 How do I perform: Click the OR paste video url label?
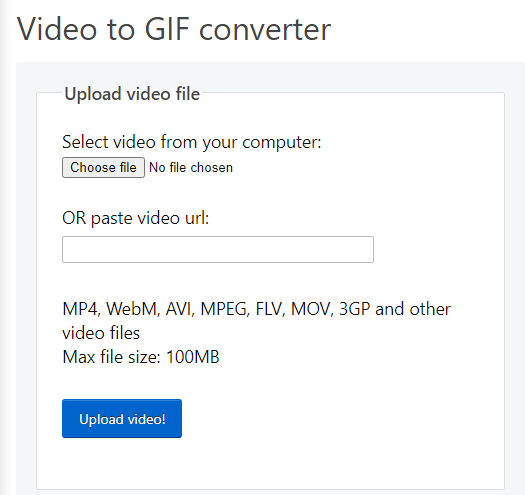coord(136,218)
